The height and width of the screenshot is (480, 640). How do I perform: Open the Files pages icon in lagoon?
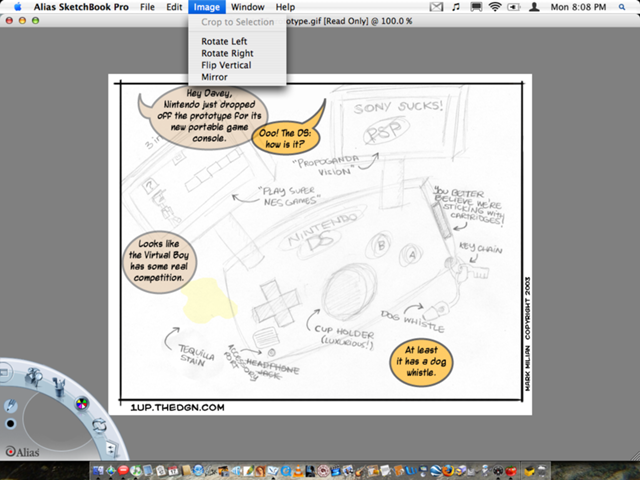pyautogui.click(x=111, y=448)
